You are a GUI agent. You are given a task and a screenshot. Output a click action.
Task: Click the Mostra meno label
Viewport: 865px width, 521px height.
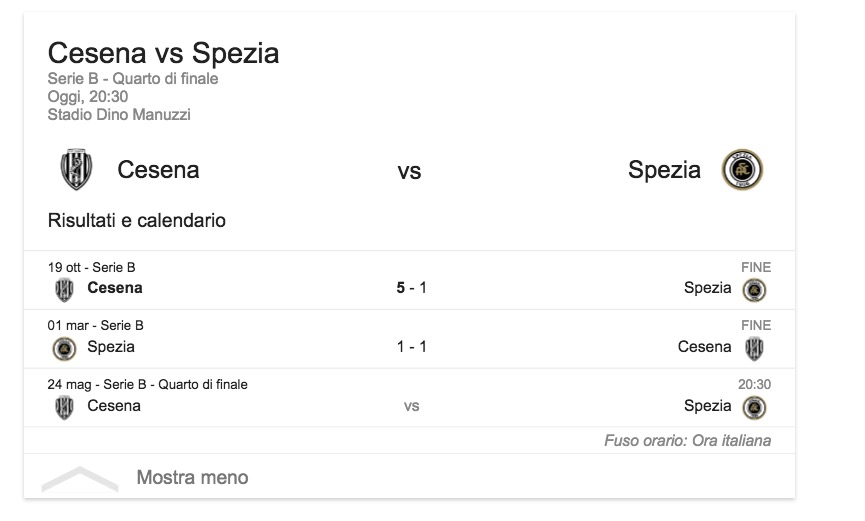192,478
